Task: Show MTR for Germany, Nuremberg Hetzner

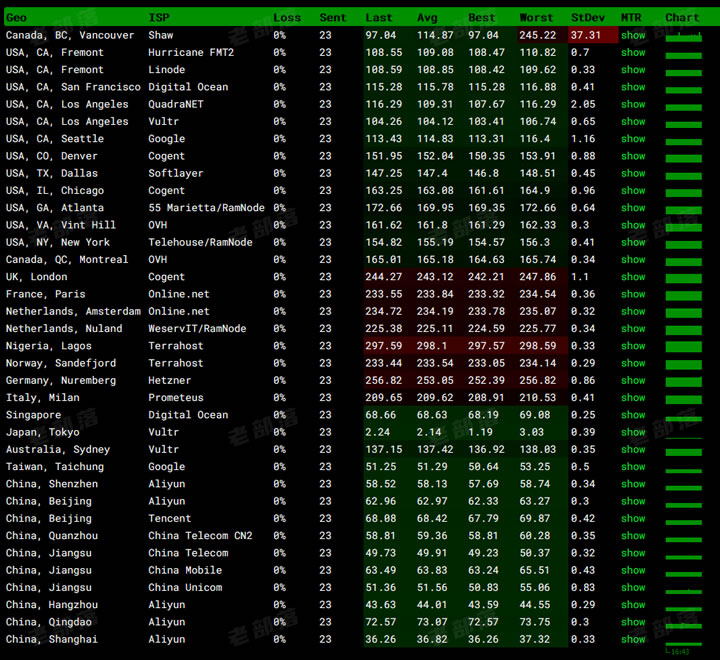Action: tap(633, 381)
